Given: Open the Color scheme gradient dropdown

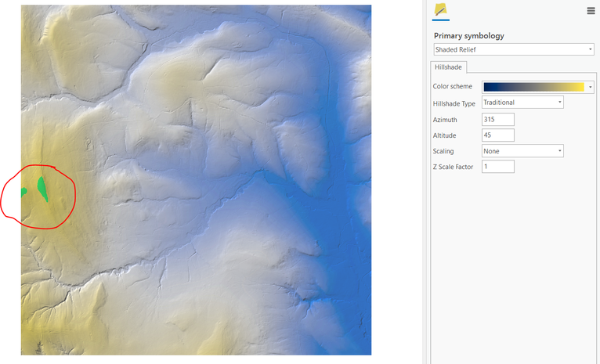Looking at the screenshot, I should click(537, 87).
